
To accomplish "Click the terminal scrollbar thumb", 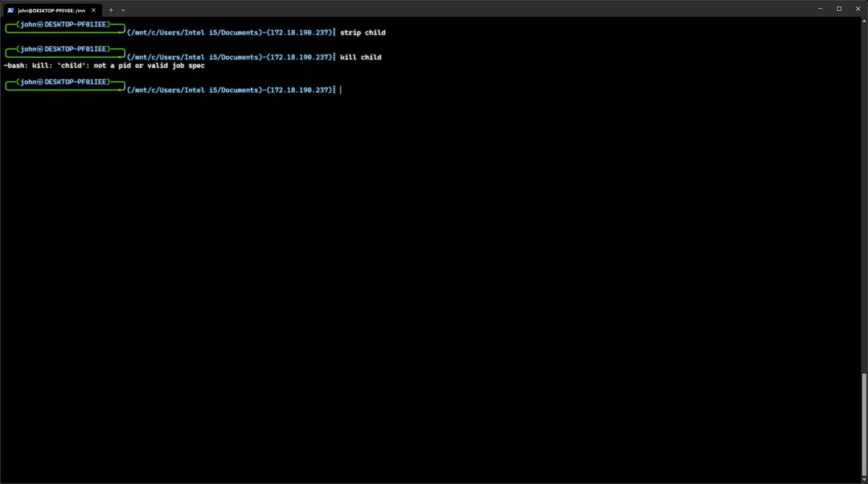I will click(x=864, y=424).
